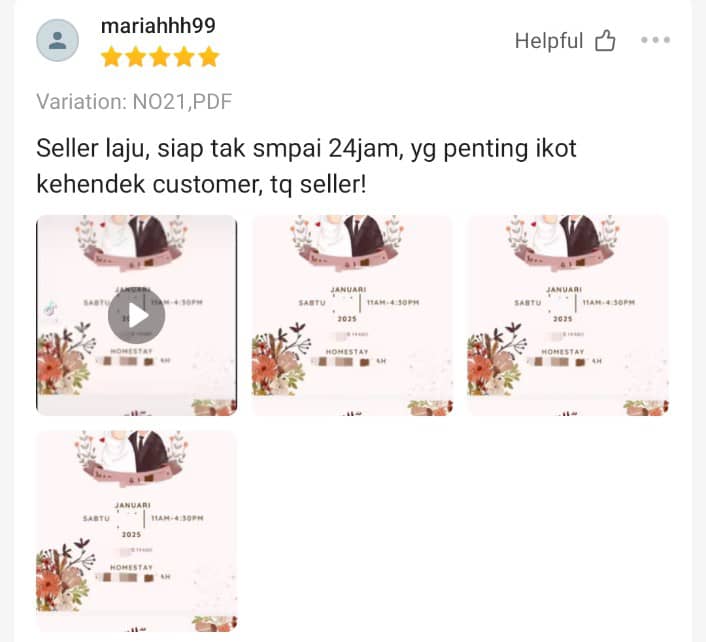This screenshot has height=642, width=706.
Task: Open the second review photo in top row
Action: click(x=352, y=315)
